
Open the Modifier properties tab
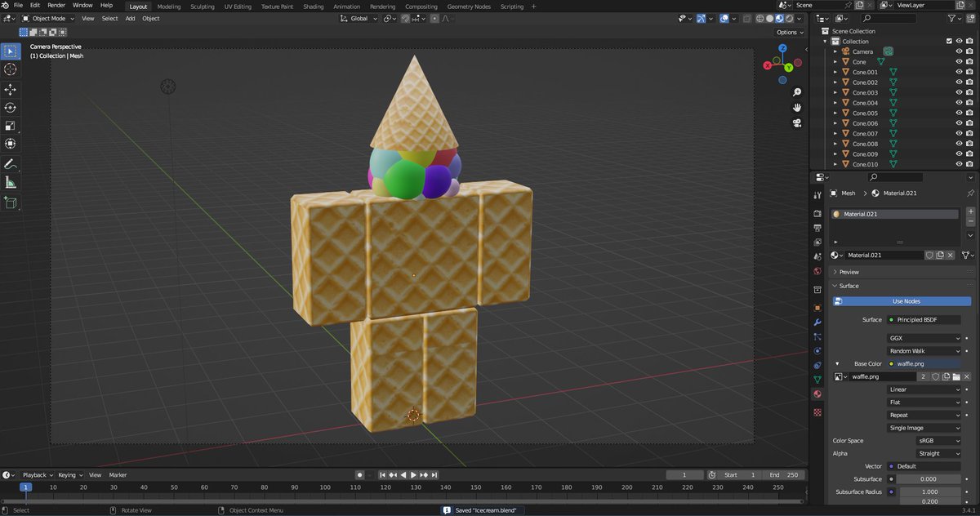[x=817, y=322]
